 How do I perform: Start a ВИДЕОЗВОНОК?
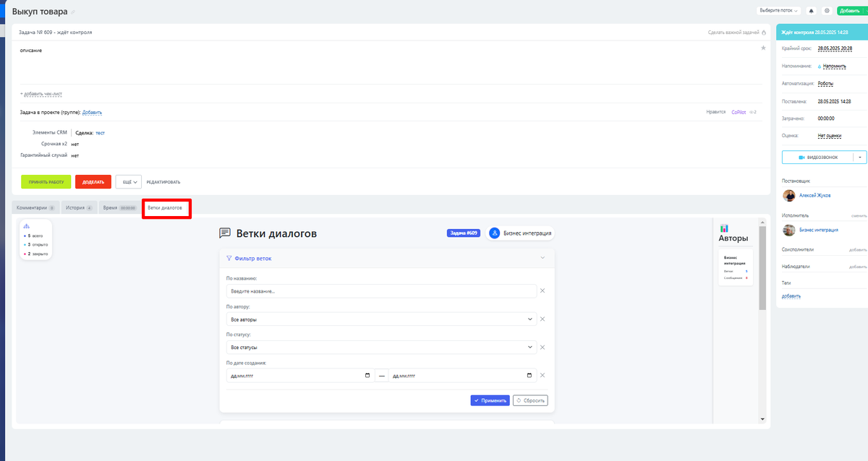pos(817,157)
